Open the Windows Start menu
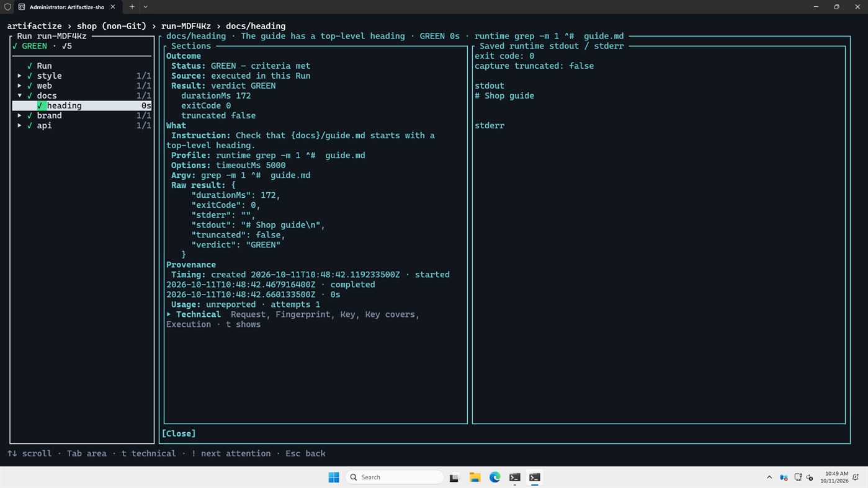Screen dimensions: 868x488 [x=334, y=477]
